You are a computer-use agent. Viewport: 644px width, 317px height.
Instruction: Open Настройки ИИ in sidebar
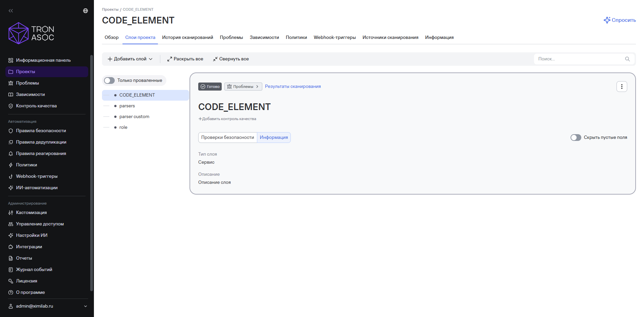pos(47,235)
